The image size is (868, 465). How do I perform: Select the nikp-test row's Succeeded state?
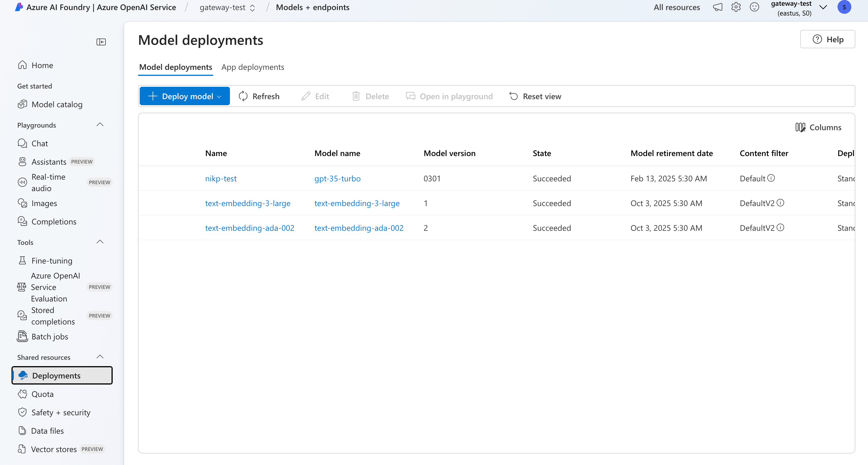552,178
